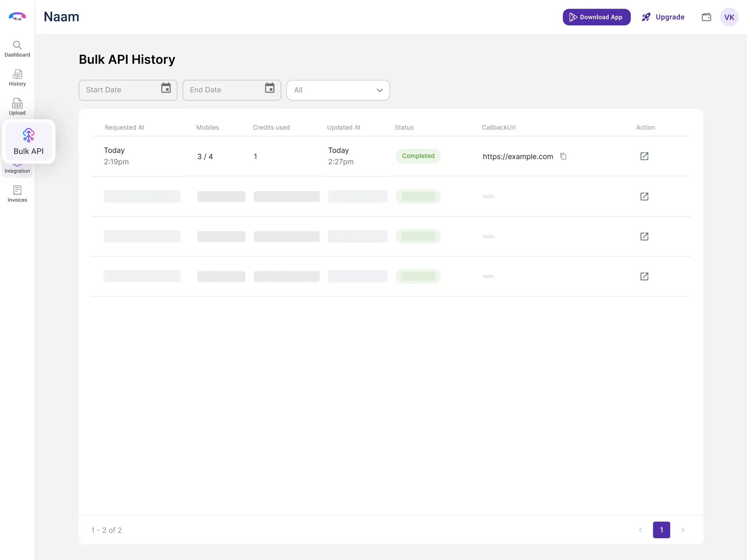This screenshot has height=560, width=747.
Task: Go to next page with the chevron
Action: coord(682,530)
